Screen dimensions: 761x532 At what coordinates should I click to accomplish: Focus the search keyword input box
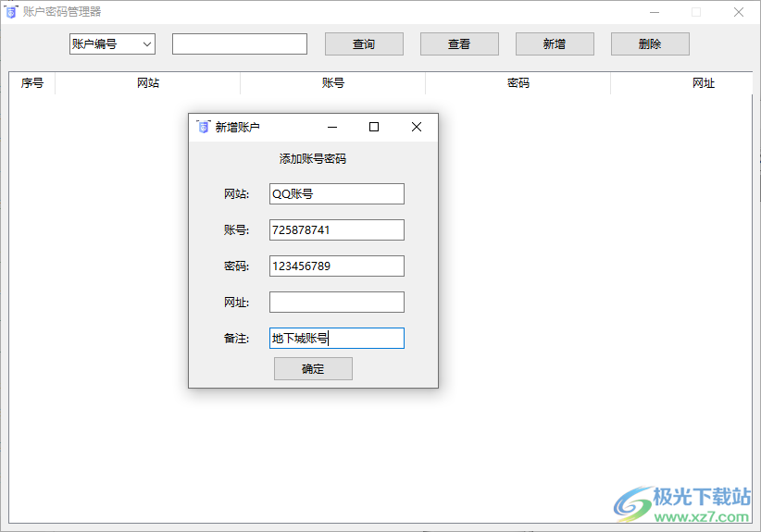239,44
